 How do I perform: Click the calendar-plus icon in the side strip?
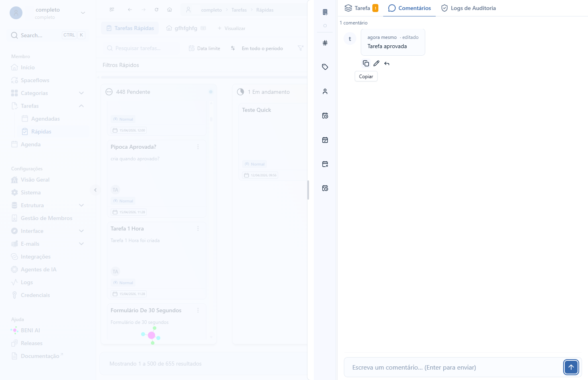tap(325, 164)
